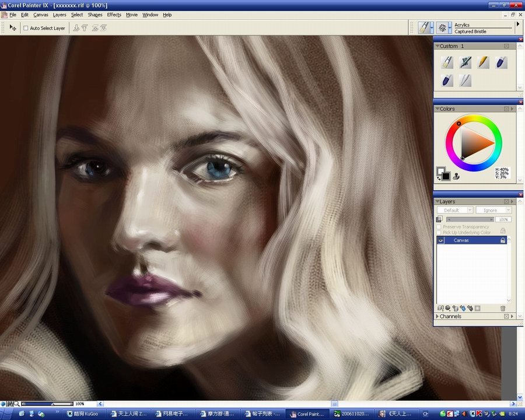Open the File menu

13,15
